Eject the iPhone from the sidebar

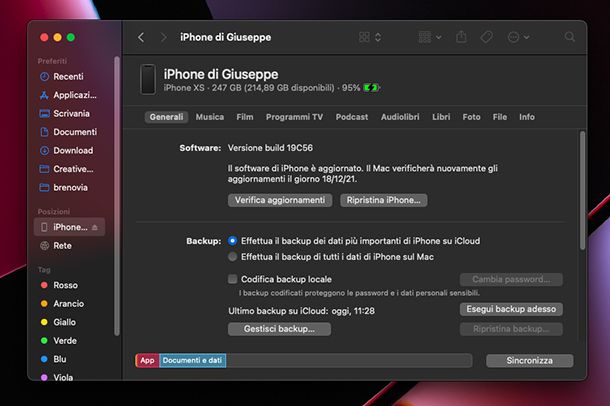[x=95, y=227]
